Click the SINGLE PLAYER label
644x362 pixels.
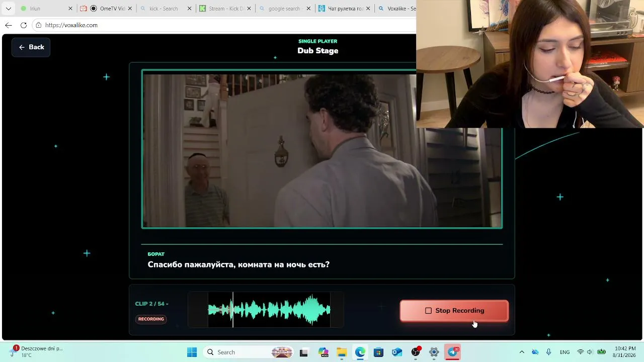point(318,41)
